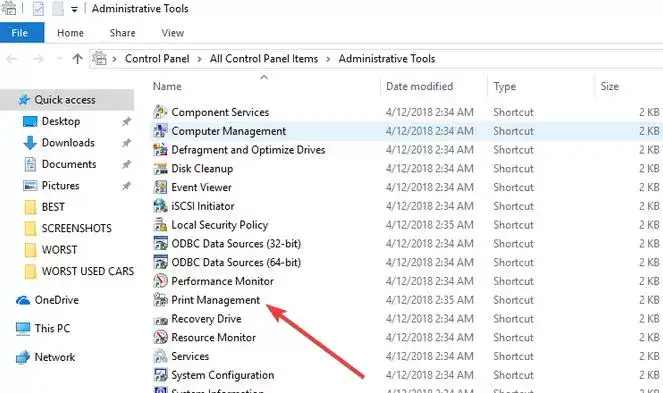Open the Quick Access Toolbar customize dropdown
Viewport: 663px width, 393px height.
[x=74, y=9]
